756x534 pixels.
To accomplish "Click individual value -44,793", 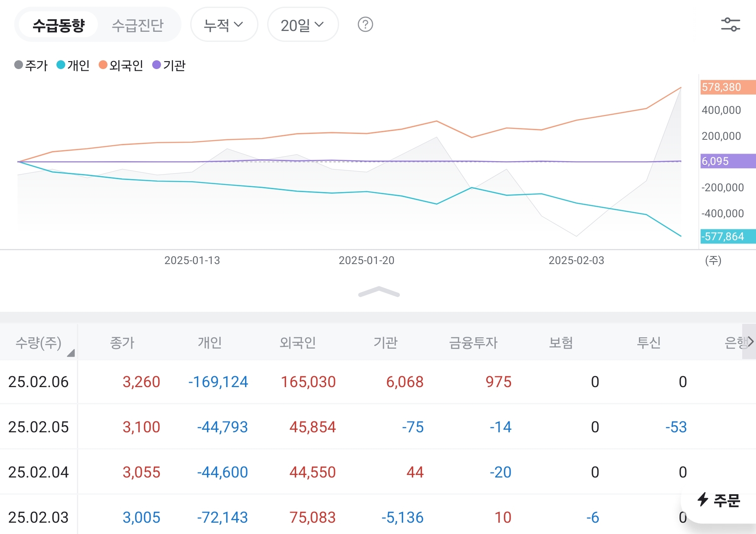I will [x=222, y=427].
